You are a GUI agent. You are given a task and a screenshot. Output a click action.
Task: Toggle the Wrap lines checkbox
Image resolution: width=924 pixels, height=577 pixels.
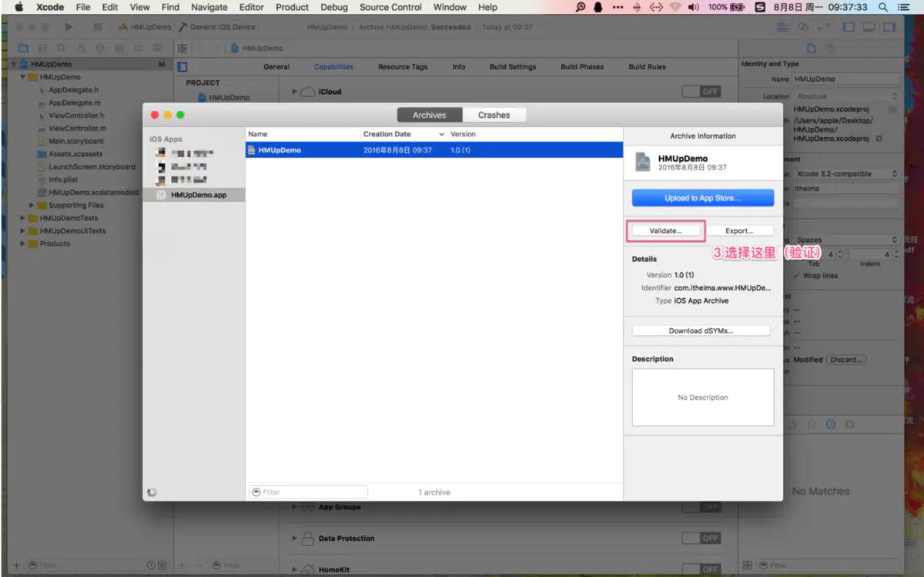(x=796, y=275)
